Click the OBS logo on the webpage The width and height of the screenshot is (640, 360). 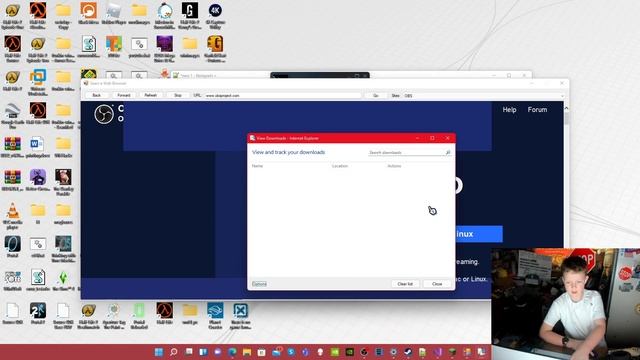tap(104, 114)
